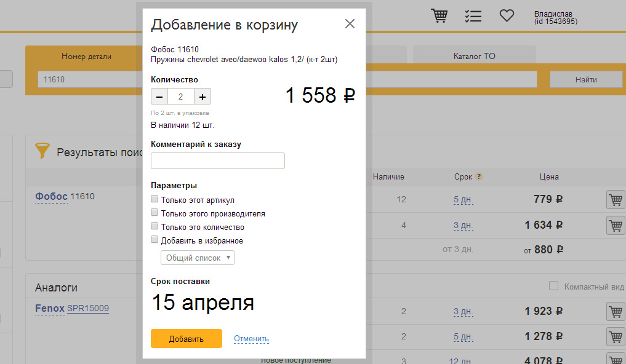
Task: Increase quantity with the plus button
Action: tap(203, 97)
